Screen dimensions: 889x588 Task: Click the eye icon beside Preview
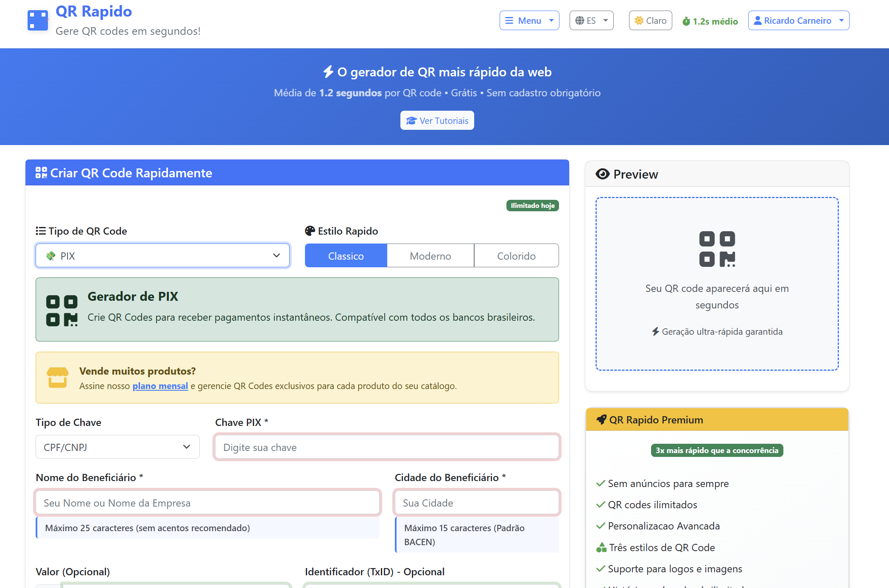pyautogui.click(x=602, y=174)
